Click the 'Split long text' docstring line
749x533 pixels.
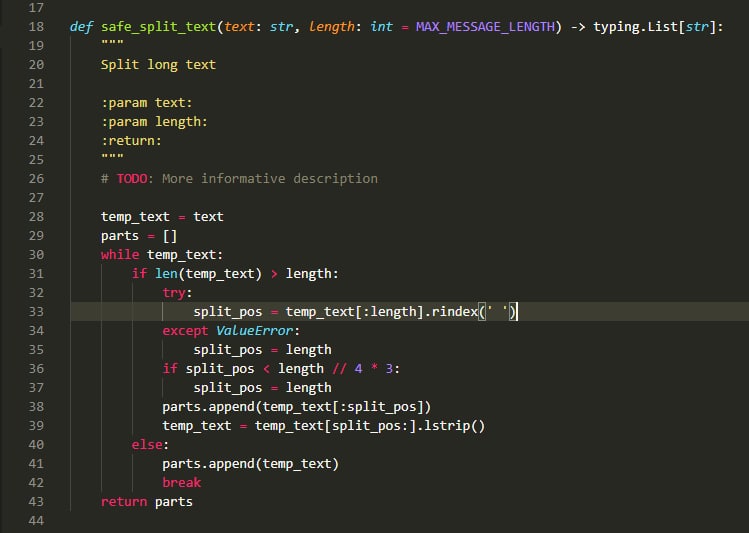click(158, 65)
